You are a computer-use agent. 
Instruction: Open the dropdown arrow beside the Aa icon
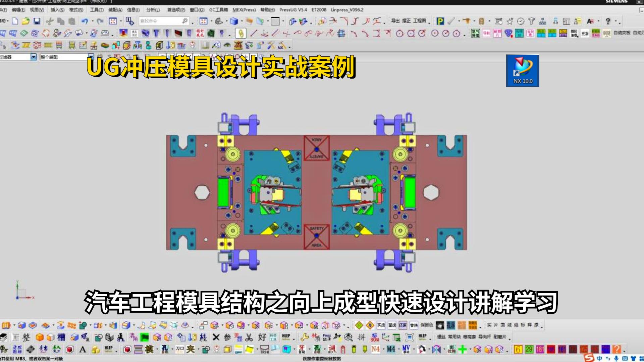[x=598, y=21]
